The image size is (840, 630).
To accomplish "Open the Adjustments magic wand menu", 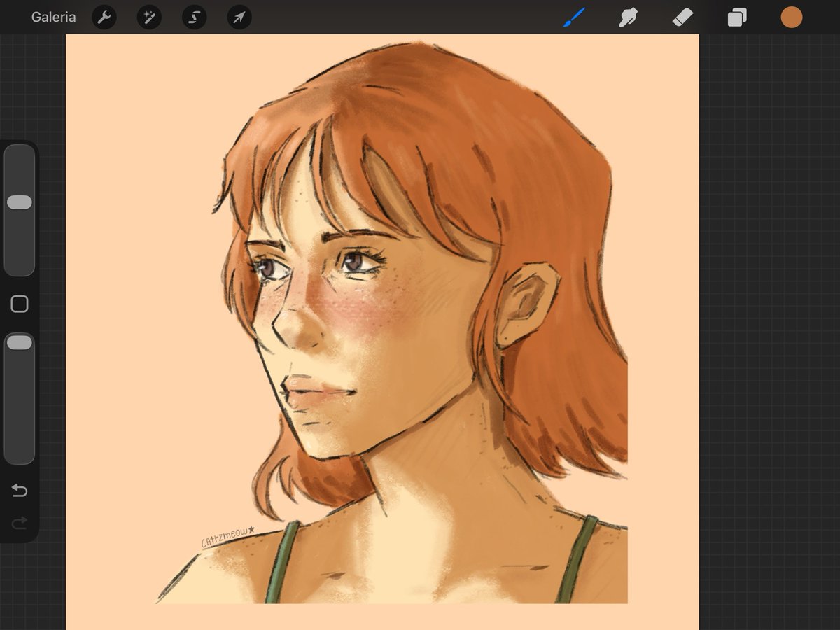I will [149, 17].
